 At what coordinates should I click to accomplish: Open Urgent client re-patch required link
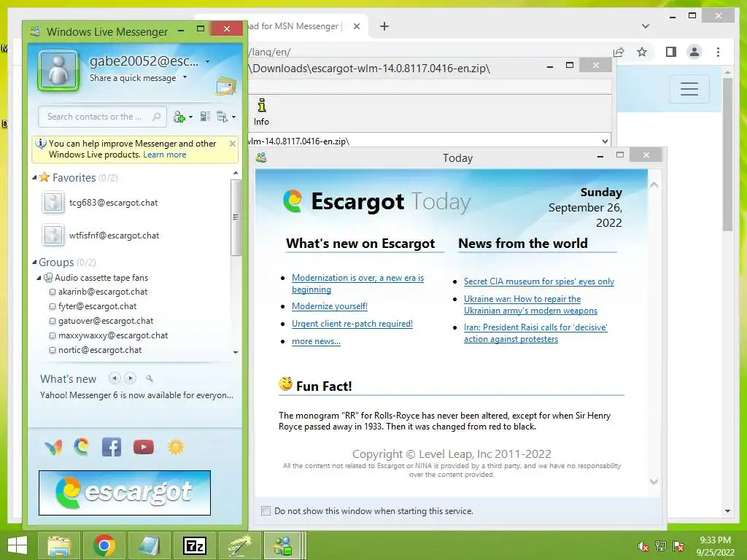tap(352, 324)
